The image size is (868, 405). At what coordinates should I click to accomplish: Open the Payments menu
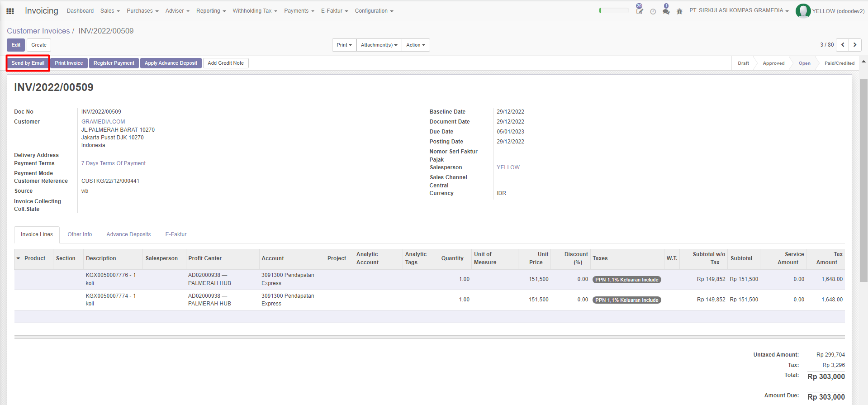pos(299,11)
